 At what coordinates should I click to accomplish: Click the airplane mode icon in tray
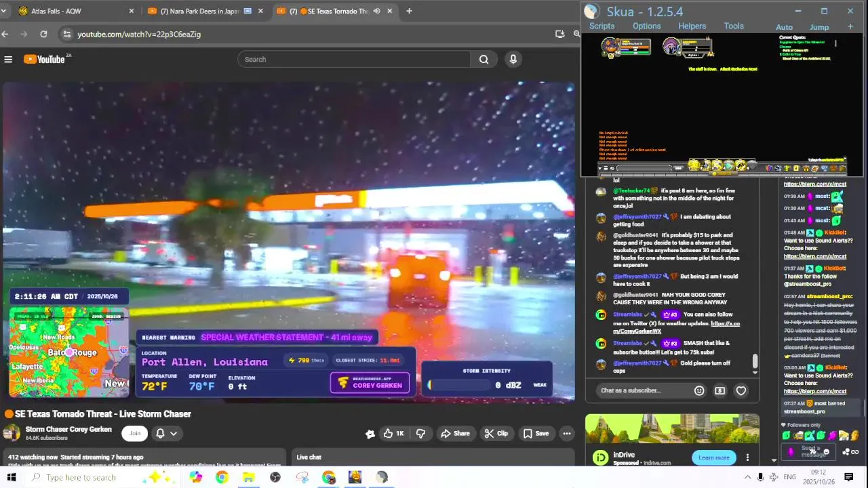pyautogui.click(x=774, y=477)
